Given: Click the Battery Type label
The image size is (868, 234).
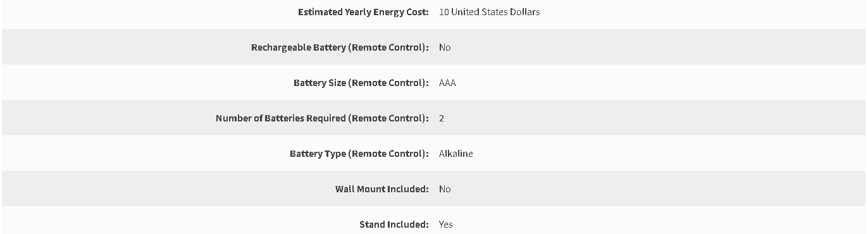Looking at the screenshot, I should tap(359, 154).
